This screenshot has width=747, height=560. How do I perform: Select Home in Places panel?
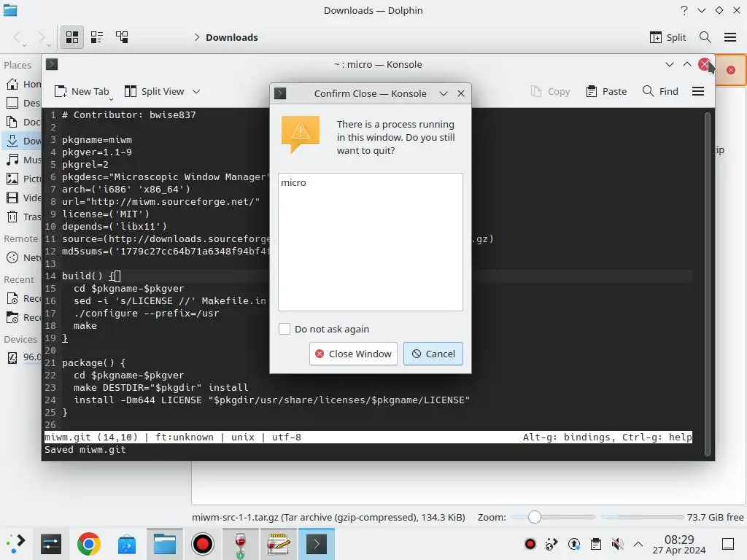[23, 85]
